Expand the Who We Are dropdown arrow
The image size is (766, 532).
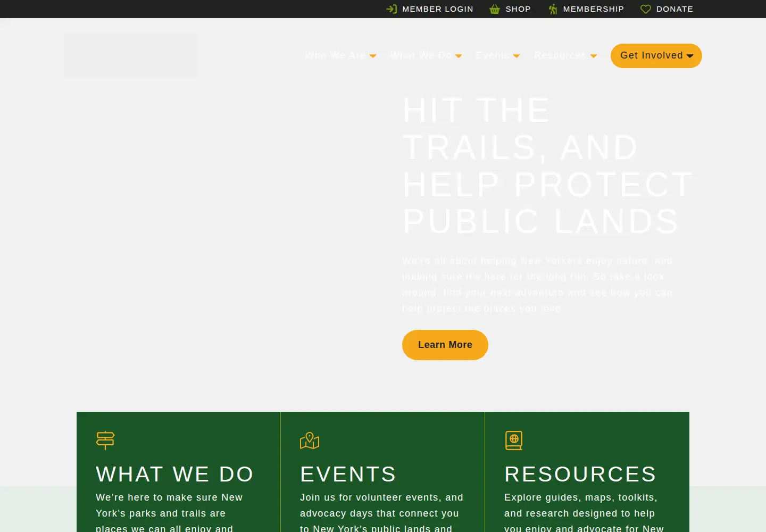(373, 56)
